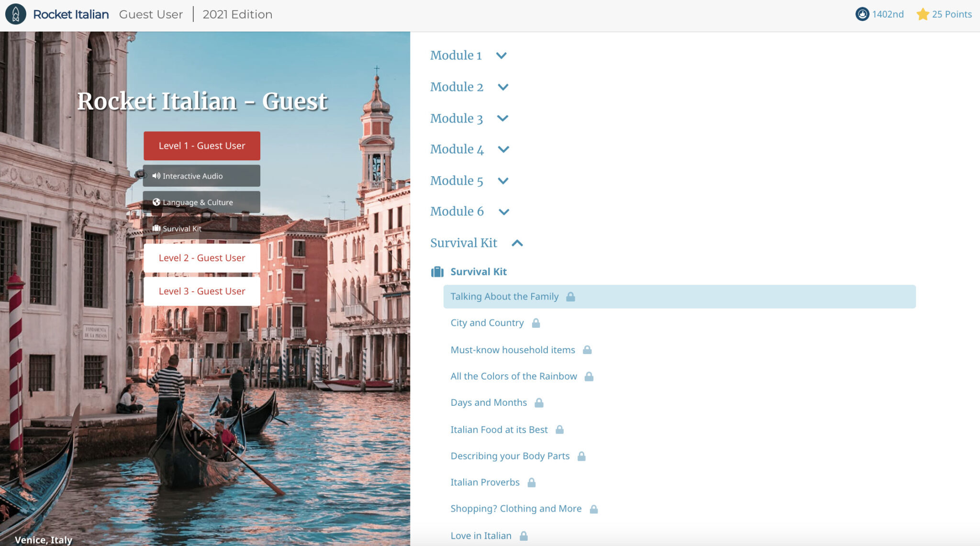Click the suitcase icon beside Survival Kit heading
The image size is (980, 546).
[x=437, y=272]
